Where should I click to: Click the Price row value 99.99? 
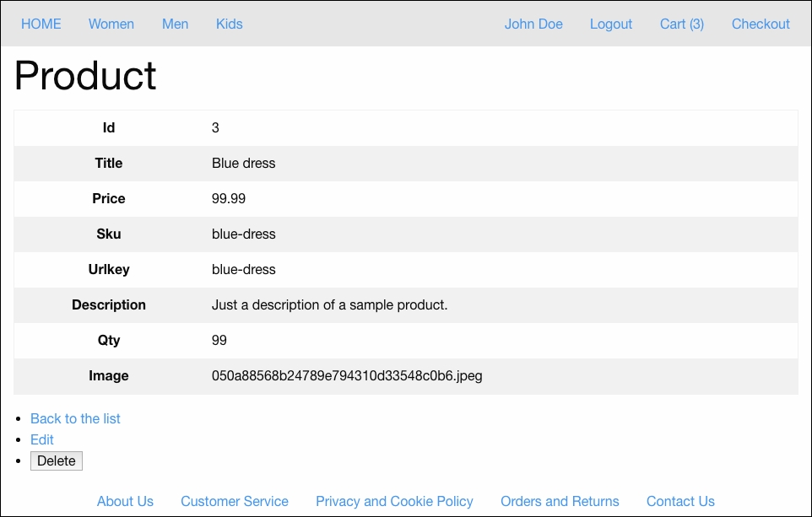[229, 199]
